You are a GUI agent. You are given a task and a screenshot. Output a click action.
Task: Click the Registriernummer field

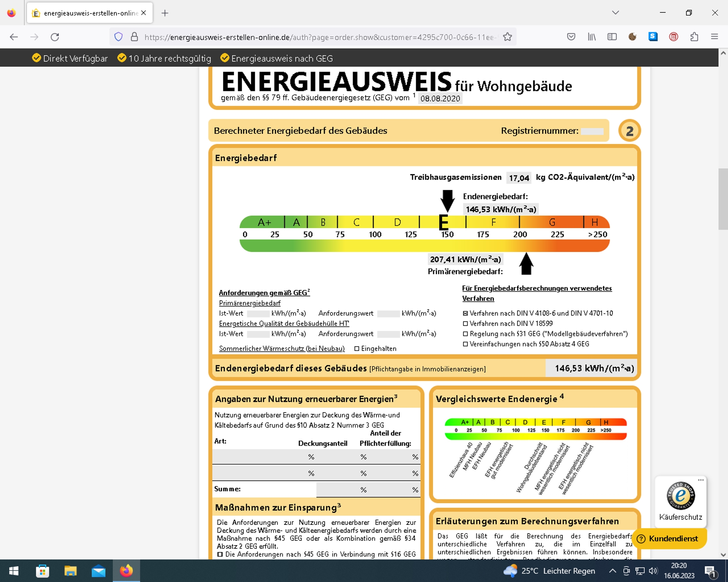click(592, 131)
